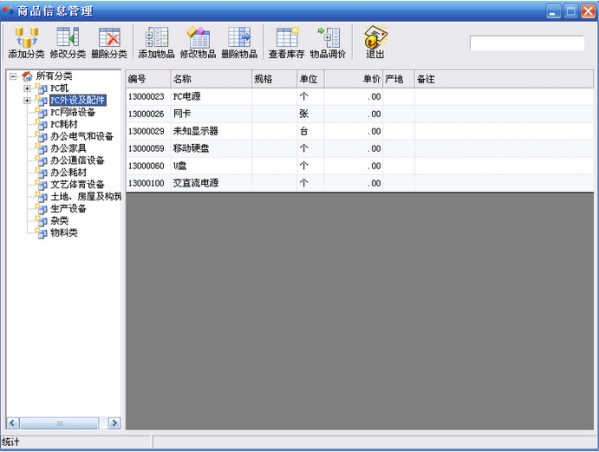
Task: Select the 移动硬盘 item row
Action: [x=359, y=148]
